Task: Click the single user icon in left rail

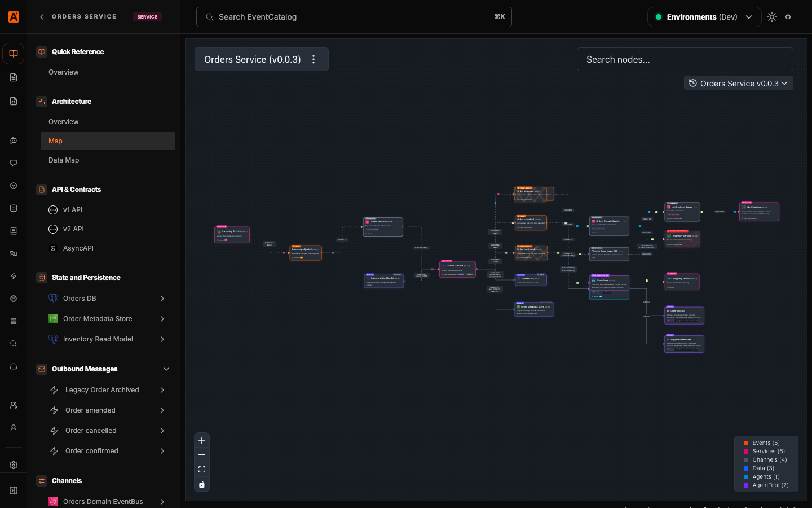Action: (x=14, y=428)
